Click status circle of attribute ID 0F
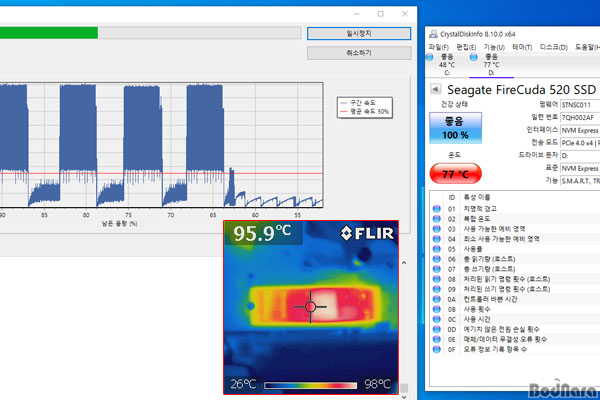The width and height of the screenshot is (600, 400). 437,349
